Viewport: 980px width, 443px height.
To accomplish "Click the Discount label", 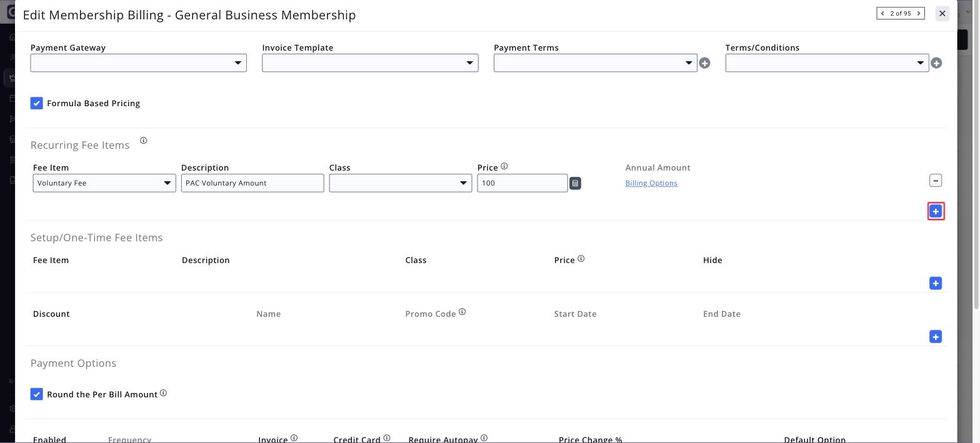I will 51,314.
